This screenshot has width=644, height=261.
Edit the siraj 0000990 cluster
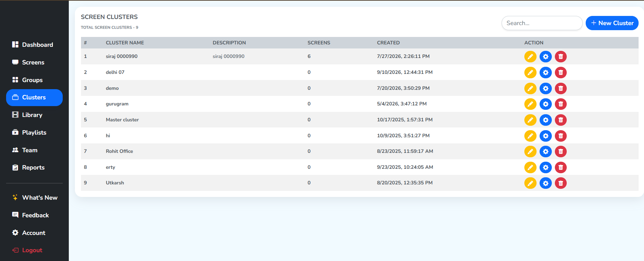[530, 57]
